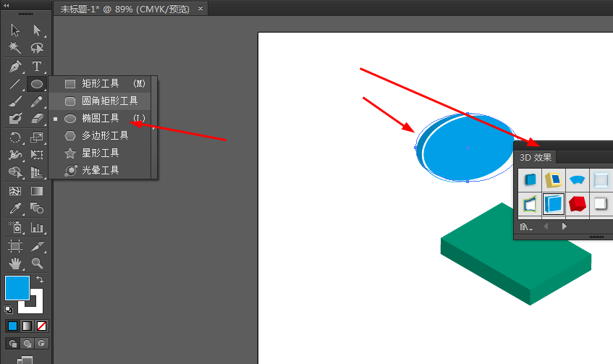Switch to Draw Normal mode
The height and width of the screenshot is (364, 613).
click(13, 343)
